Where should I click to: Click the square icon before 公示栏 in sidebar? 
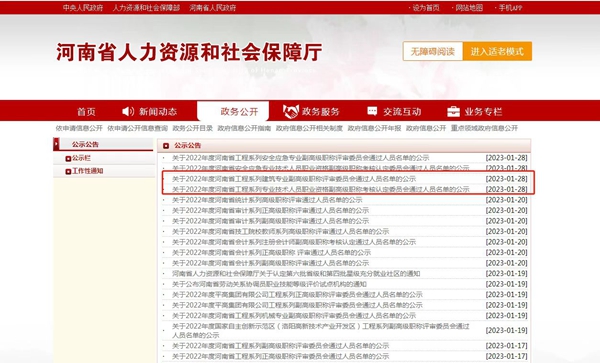pyautogui.click(x=68, y=158)
